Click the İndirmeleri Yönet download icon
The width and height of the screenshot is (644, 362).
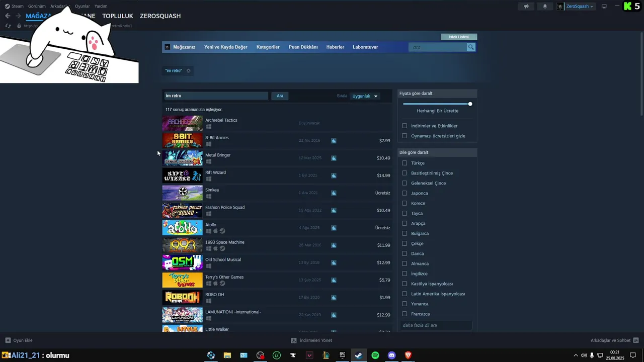coord(294,340)
